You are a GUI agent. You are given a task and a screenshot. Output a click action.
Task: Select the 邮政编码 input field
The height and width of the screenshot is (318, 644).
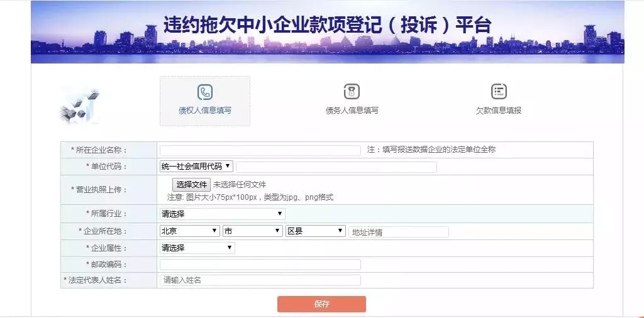click(260, 265)
